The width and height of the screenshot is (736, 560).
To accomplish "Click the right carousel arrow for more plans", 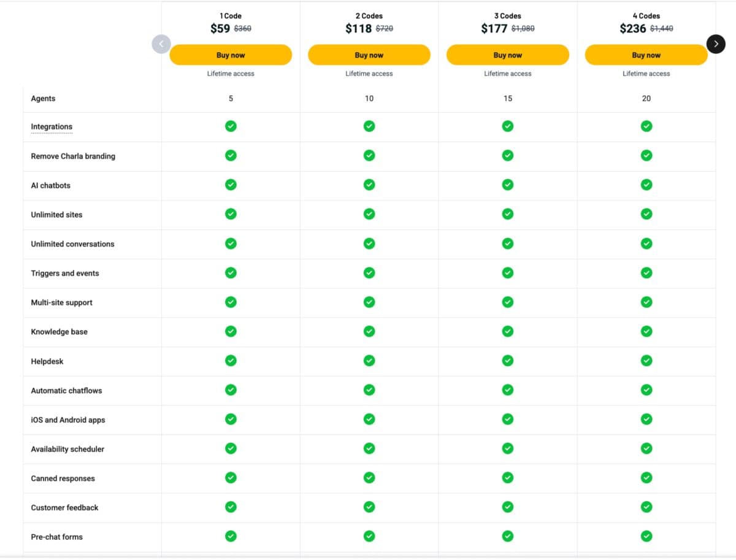I will point(716,44).
